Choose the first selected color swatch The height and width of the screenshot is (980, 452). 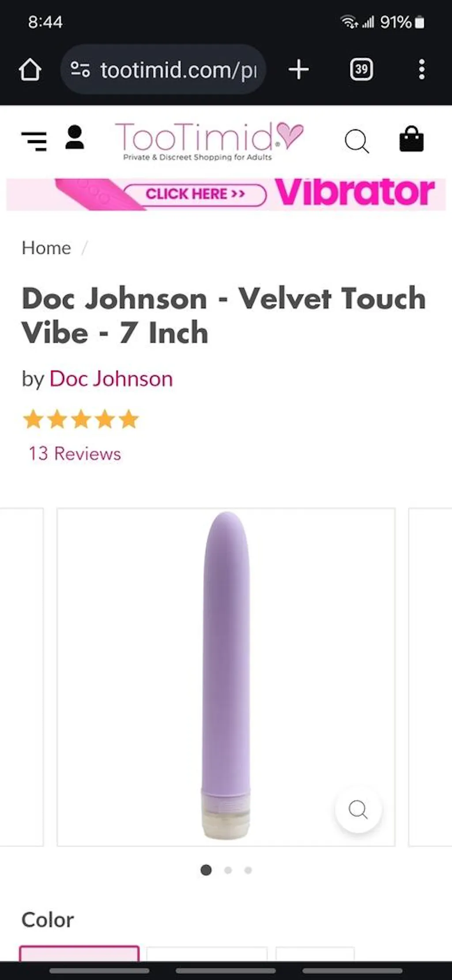(x=79, y=953)
